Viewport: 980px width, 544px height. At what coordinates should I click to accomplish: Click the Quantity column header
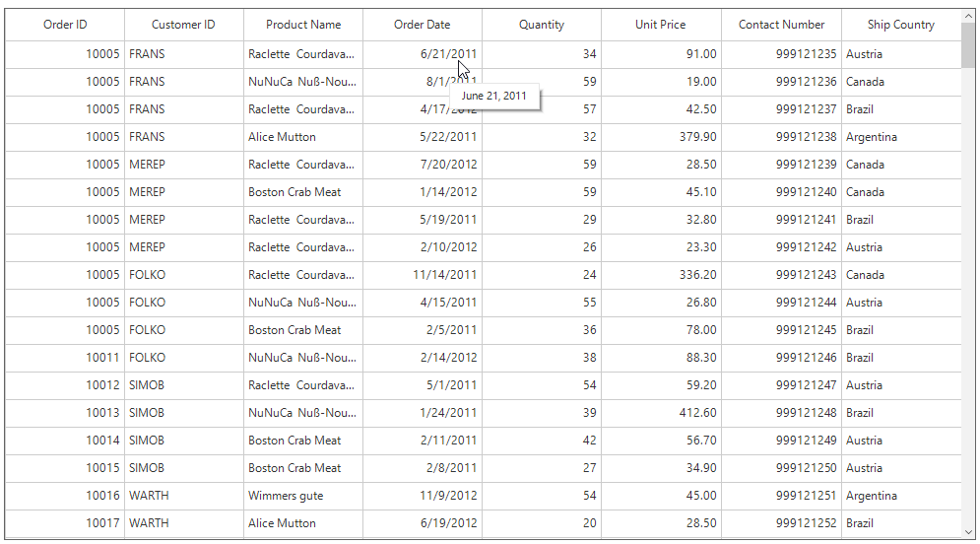point(542,25)
